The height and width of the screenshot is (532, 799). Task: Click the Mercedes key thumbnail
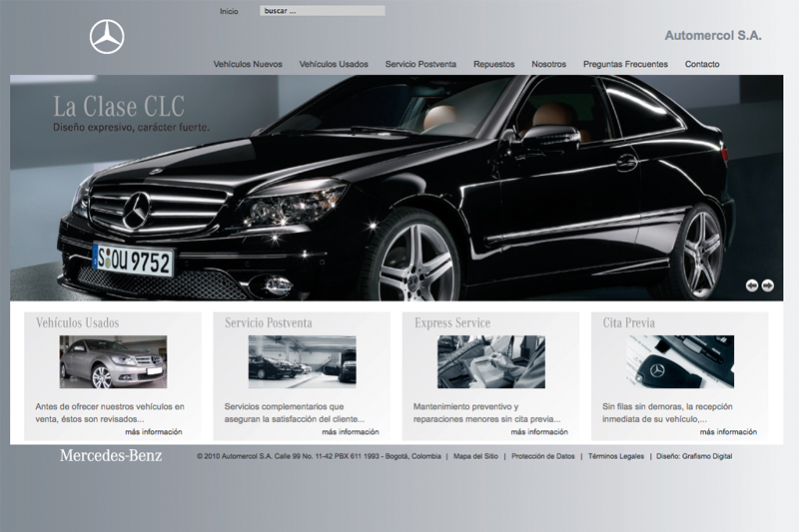680,361
